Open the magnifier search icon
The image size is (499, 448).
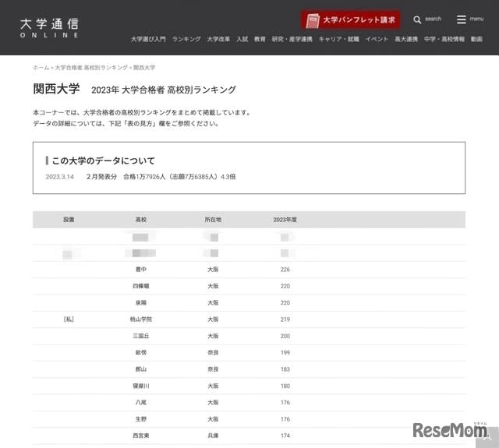pyautogui.click(x=417, y=19)
